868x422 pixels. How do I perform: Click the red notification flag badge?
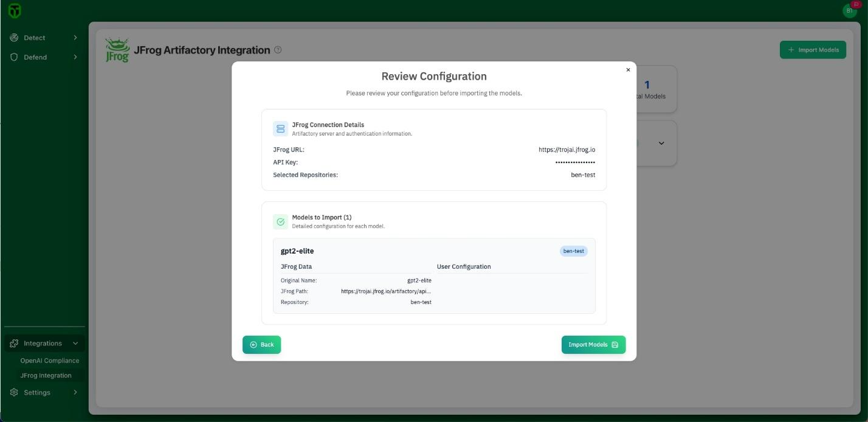click(856, 4)
